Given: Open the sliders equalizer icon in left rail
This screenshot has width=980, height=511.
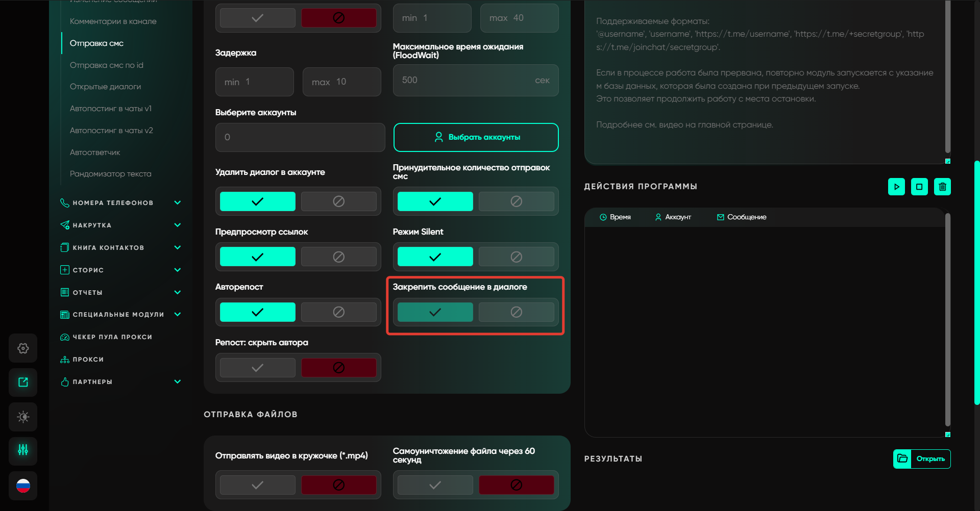Looking at the screenshot, I should (x=23, y=450).
